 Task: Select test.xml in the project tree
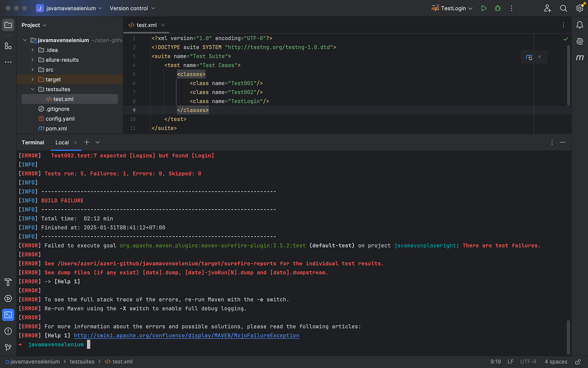[x=70, y=99]
